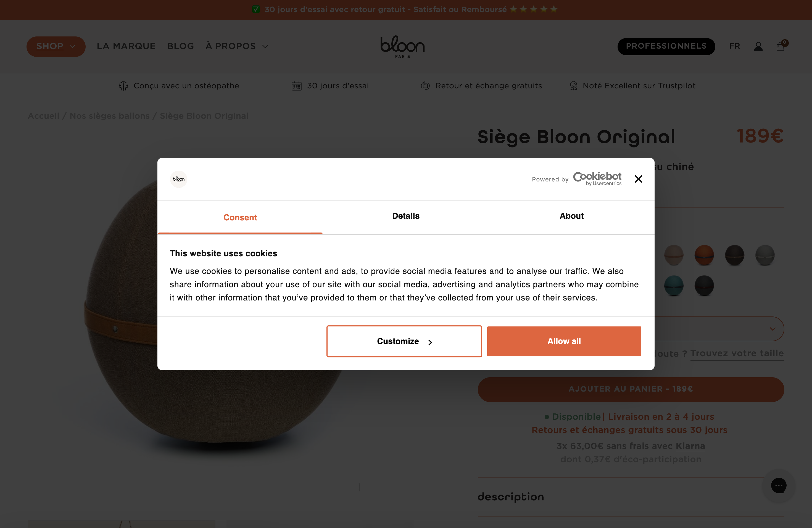This screenshot has width=812, height=528.
Task: Click the free returns exchange icon
Action: pyautogui.click(x=425, y=86)
